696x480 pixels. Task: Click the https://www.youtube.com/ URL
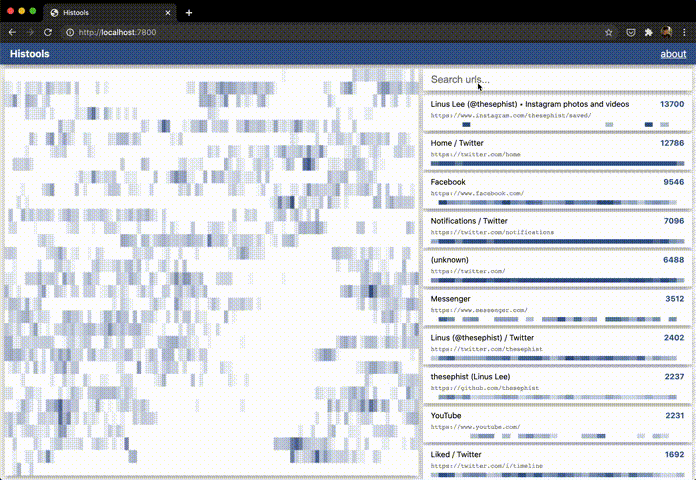pyautogui.click(x=475, y=427)
